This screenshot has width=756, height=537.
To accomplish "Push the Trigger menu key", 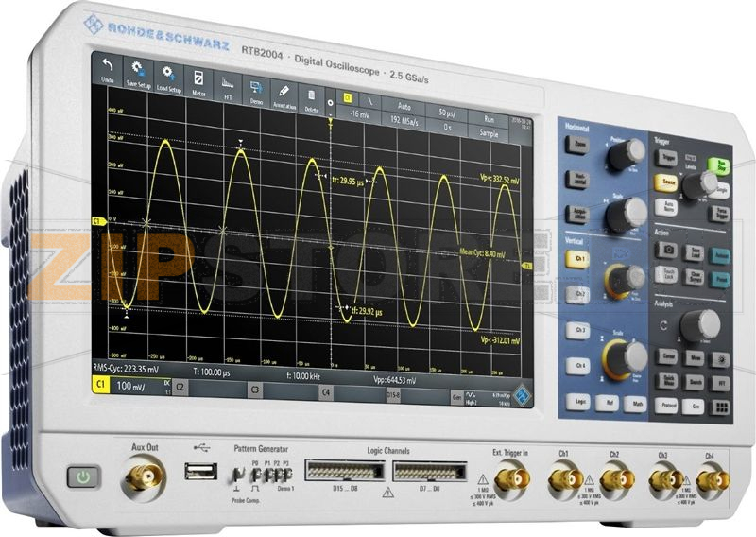I will click(x=667, y=158).
